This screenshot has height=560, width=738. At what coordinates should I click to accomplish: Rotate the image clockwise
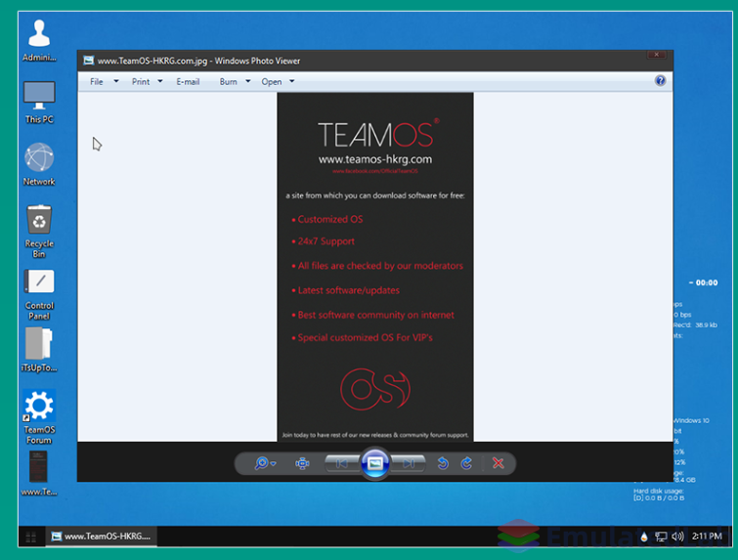(x=466, y=463)
